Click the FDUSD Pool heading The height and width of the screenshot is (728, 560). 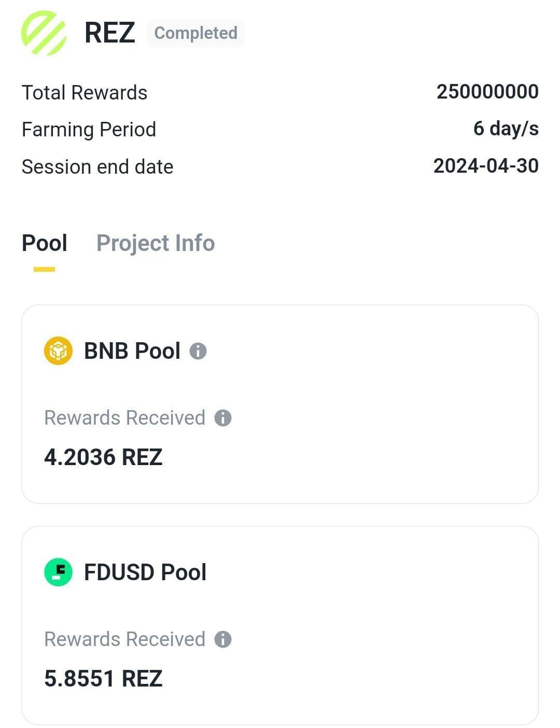pos(145,572)
